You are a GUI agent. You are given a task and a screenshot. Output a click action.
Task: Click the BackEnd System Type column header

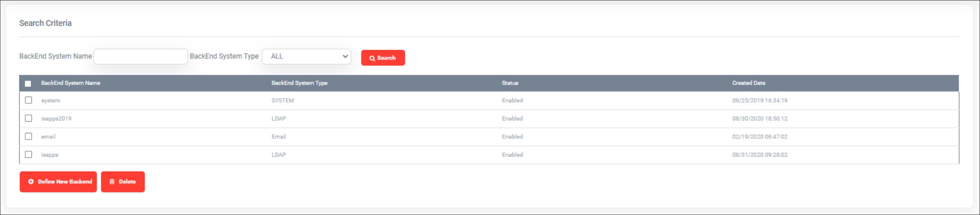click(299, 83)
